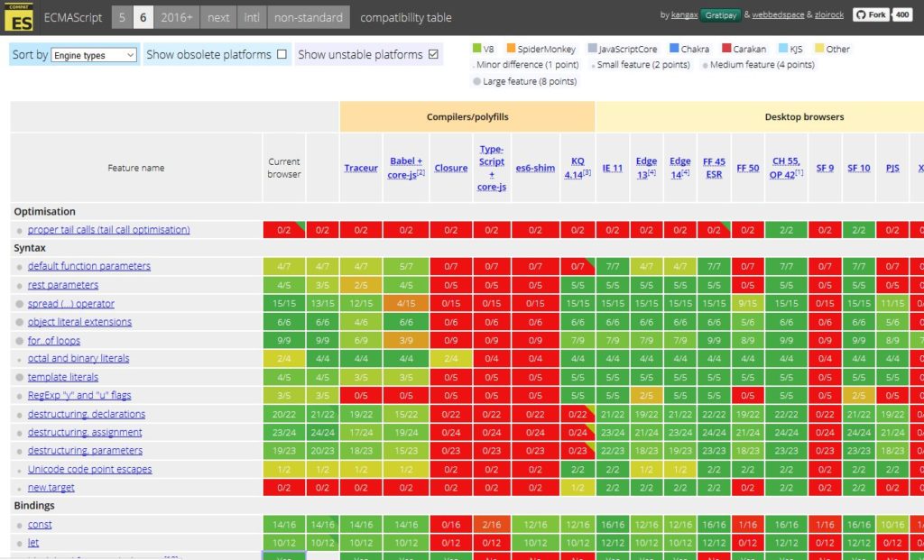Click the bullet icon beside default function parameters

[x=20, y=267]
